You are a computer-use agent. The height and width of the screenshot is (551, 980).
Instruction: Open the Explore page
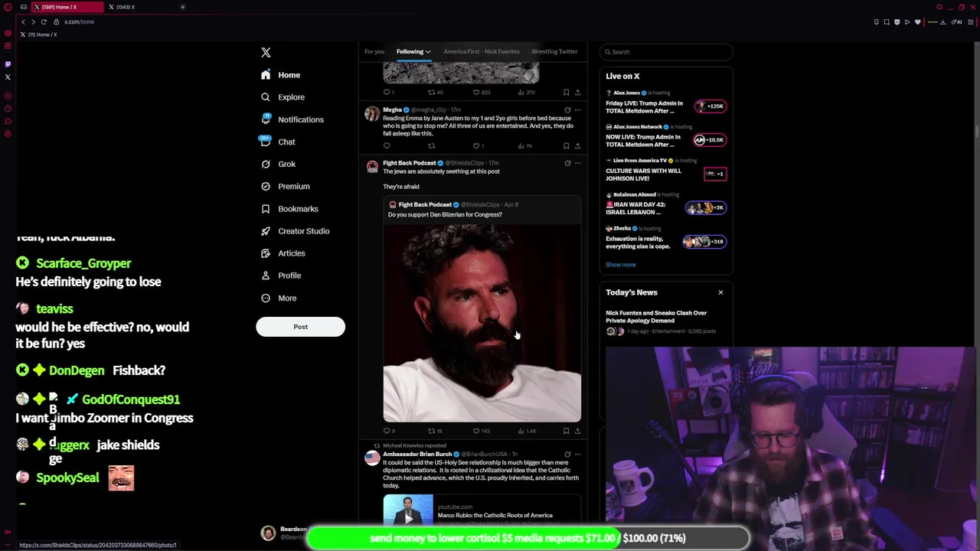tap(283, 97)
